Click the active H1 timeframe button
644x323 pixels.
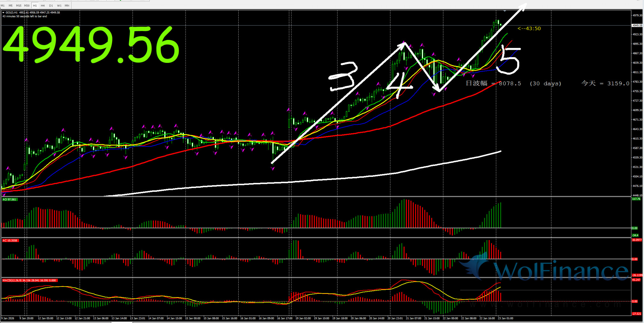coord(35,5)
